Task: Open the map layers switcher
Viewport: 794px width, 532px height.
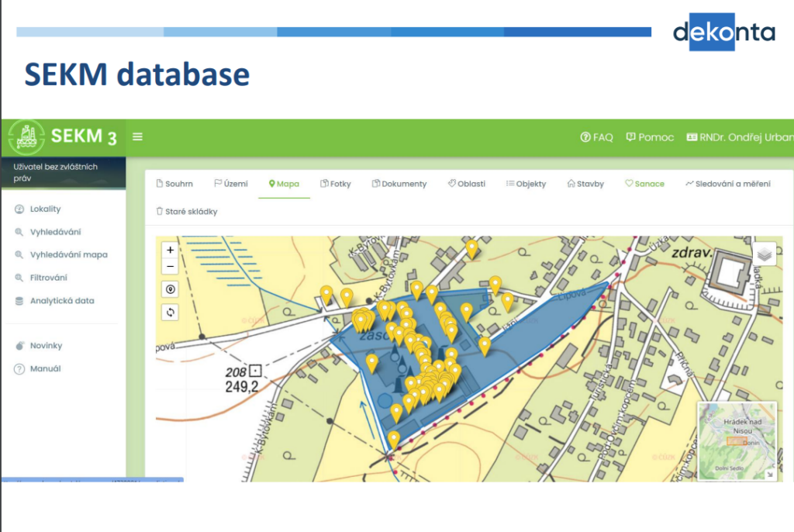Action: click(764, 254)
